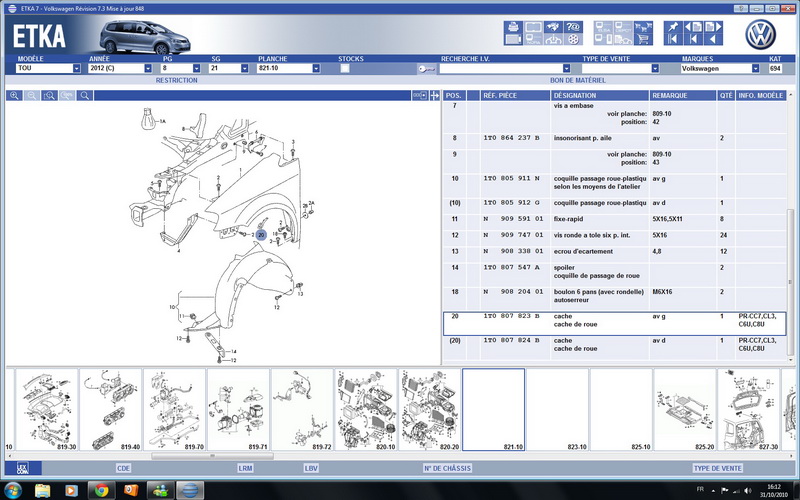Select thumbnail 819-30
The image size is (800, 500).
click(x=47, y=410)
